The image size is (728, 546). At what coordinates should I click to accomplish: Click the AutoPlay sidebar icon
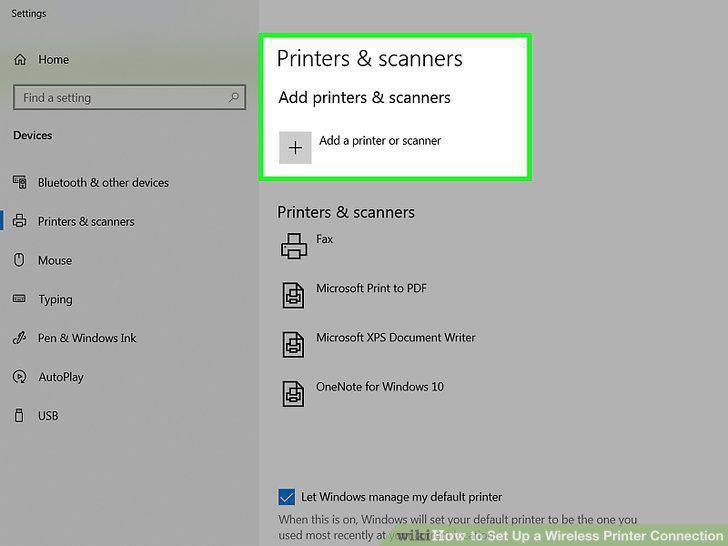(20, 377)
